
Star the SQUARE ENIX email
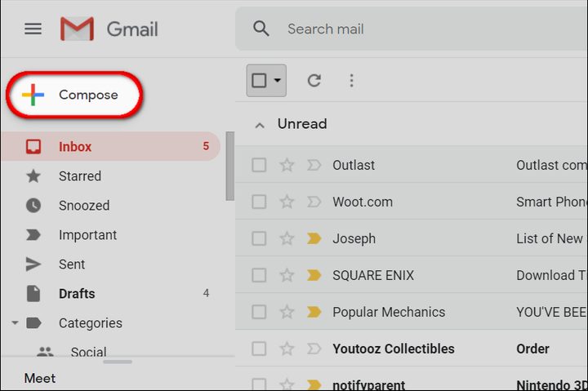[x=287, y=275]
